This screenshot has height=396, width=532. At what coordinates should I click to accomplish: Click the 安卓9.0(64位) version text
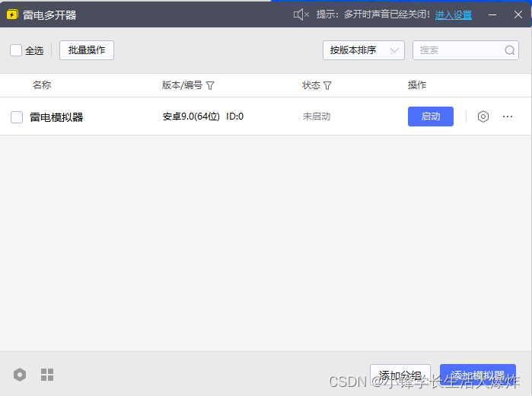(x=191, y=117)
